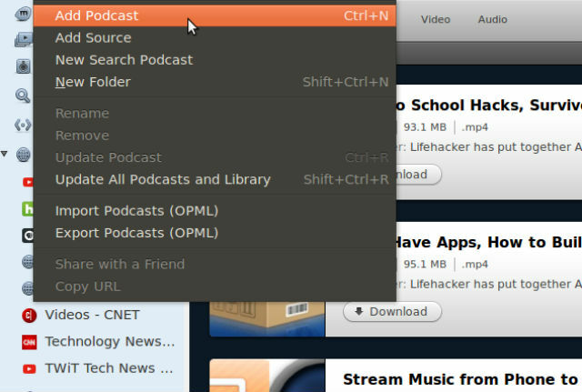
Task: Open the 'School Hacks, Survive' episode title
Action: [489, 106]
